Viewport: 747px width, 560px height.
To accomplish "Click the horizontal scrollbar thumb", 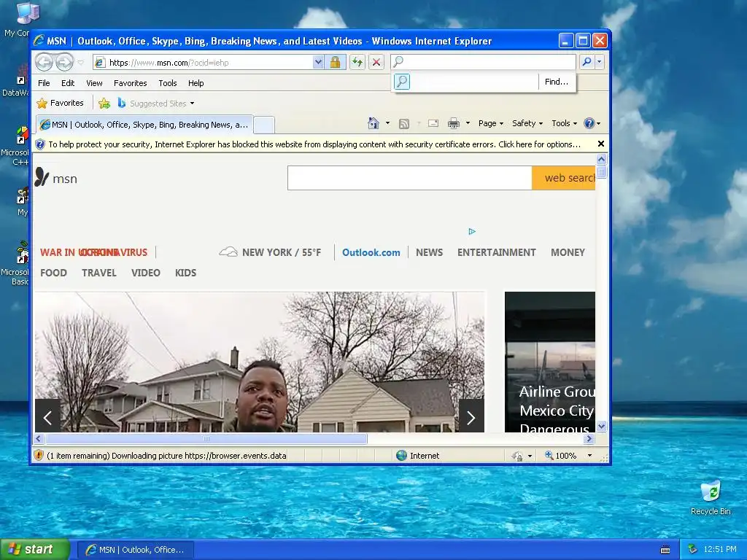I will (206, 438).
